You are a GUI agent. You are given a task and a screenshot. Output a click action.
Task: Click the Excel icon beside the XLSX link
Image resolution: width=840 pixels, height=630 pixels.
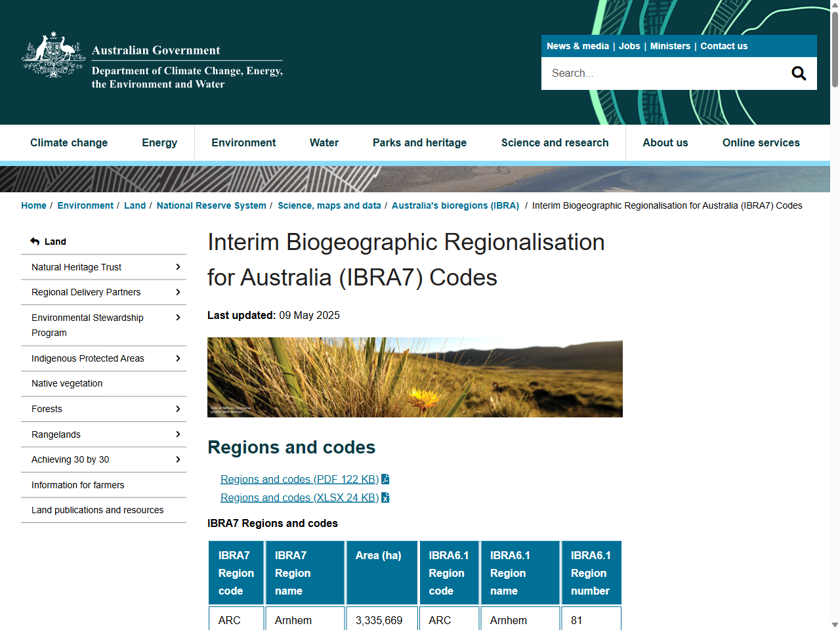[x=385, y=497]
